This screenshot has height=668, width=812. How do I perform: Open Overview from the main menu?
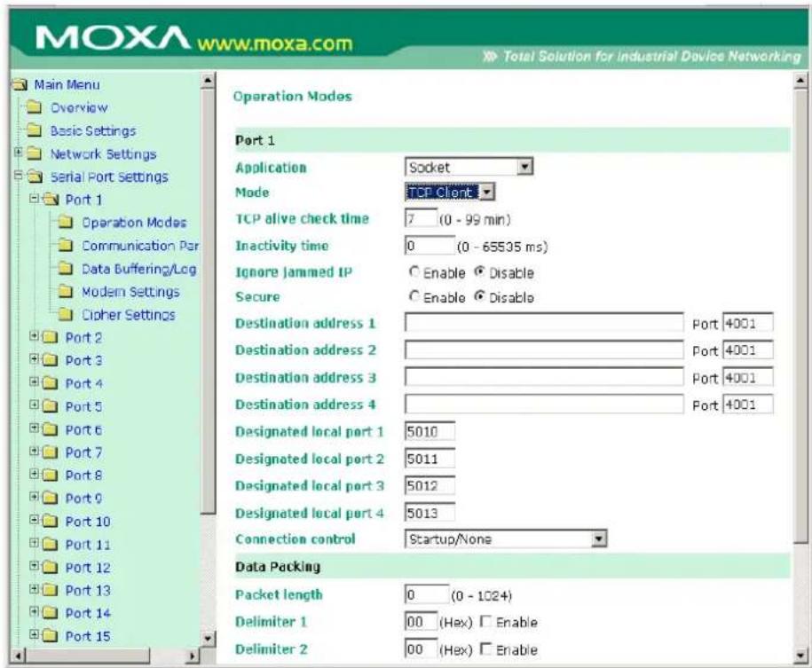tap(79, 107)
